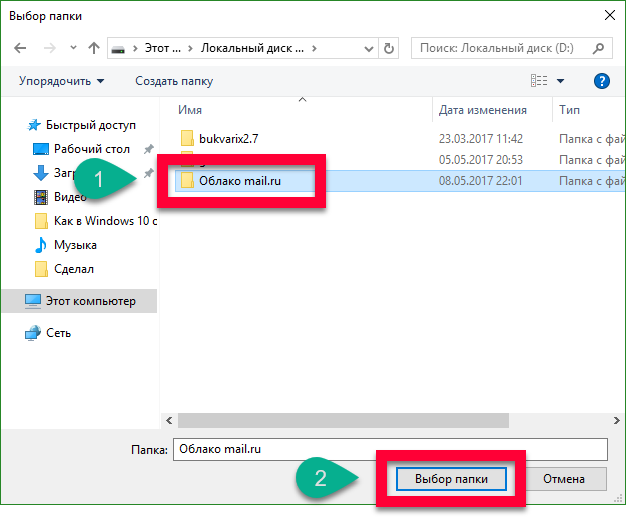This screenshot has height=526, width=626.
Task: Click Создать папку in toolbar
Action: tap(174, 81)
